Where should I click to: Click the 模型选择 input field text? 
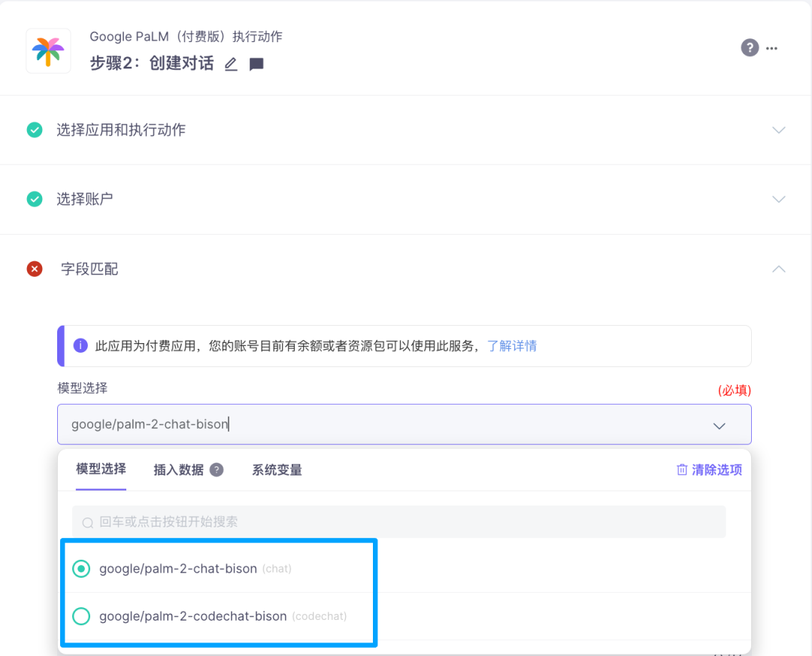[150, 424]
